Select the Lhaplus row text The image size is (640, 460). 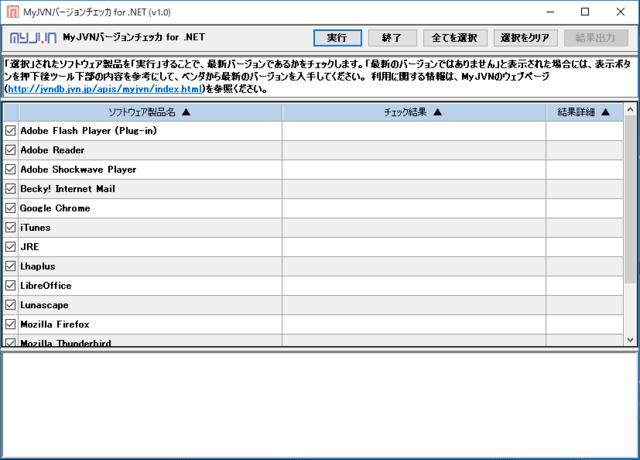[x=38, y=267]
